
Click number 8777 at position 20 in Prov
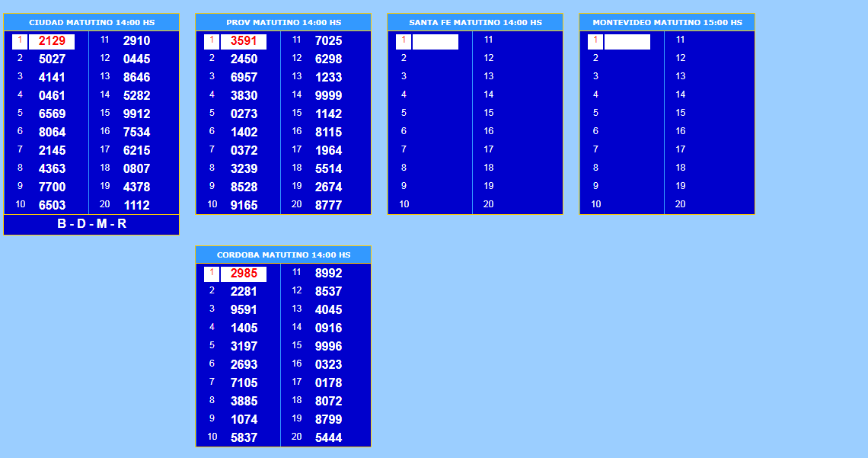click(x=328, y=206)
